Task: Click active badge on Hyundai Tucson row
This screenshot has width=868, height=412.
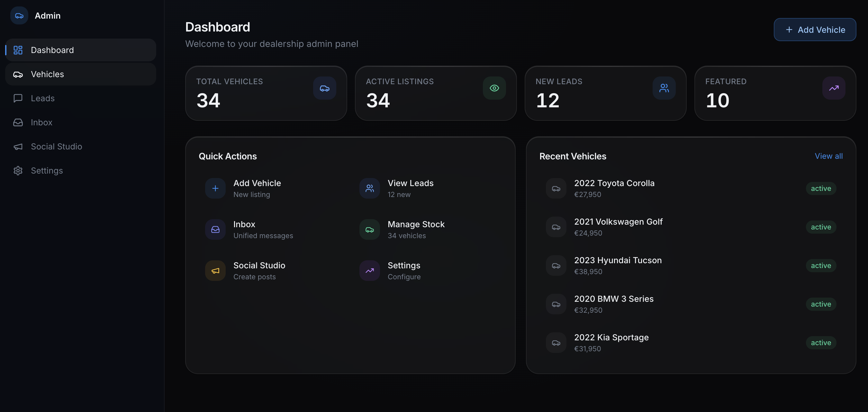Action: (x=821, y=265)
